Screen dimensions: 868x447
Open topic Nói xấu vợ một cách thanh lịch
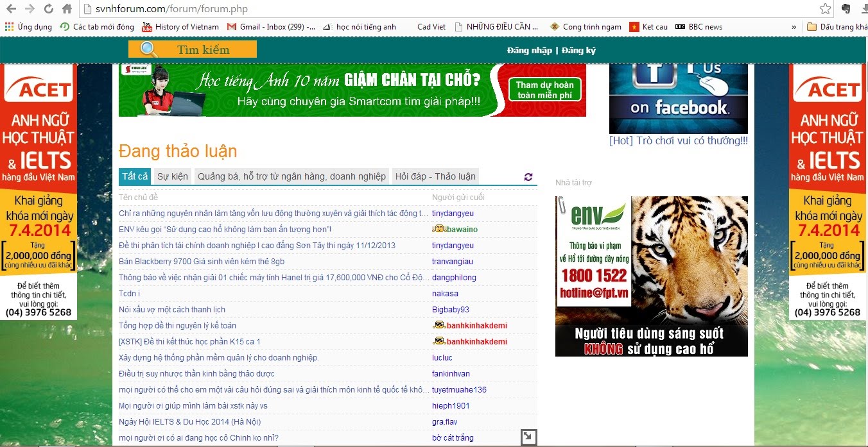tap(172, 310)
